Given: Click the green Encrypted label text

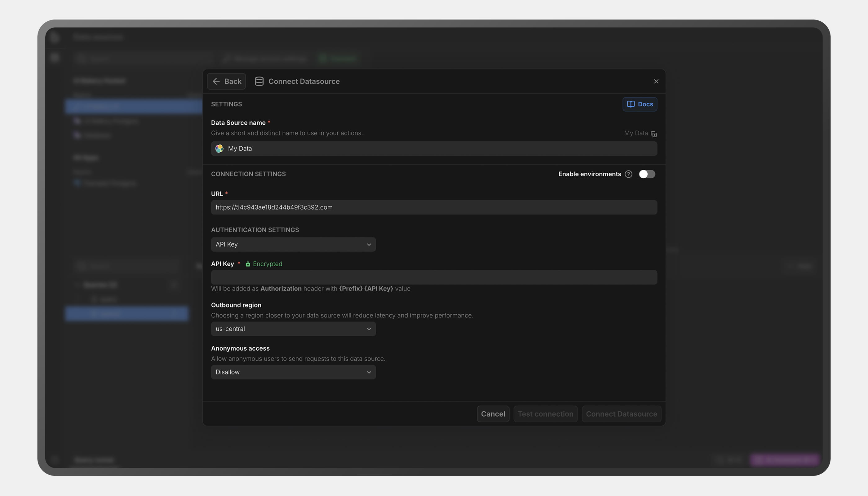Looking at the screenshot, I should click(x=268, y=264).
